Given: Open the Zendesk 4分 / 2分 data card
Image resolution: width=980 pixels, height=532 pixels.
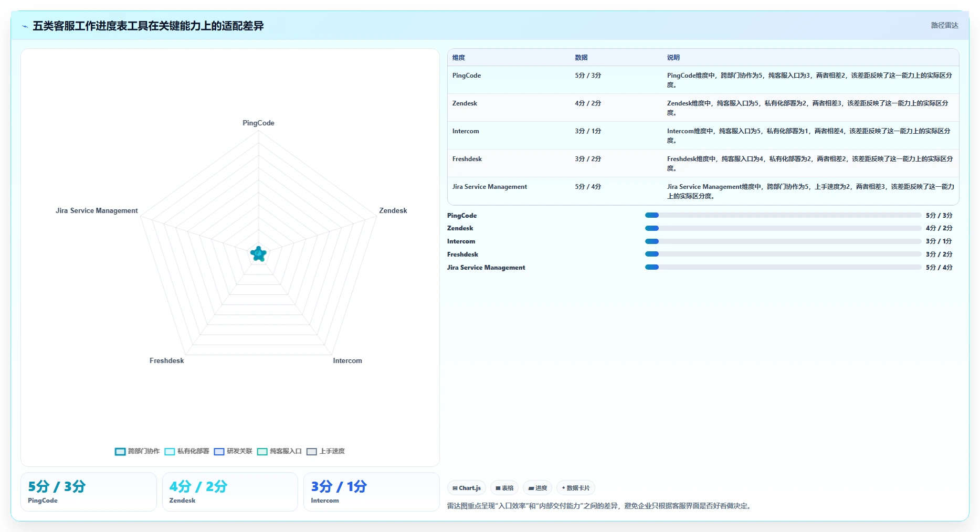Looking at the screenshot, I should click(x=230, y=492).
